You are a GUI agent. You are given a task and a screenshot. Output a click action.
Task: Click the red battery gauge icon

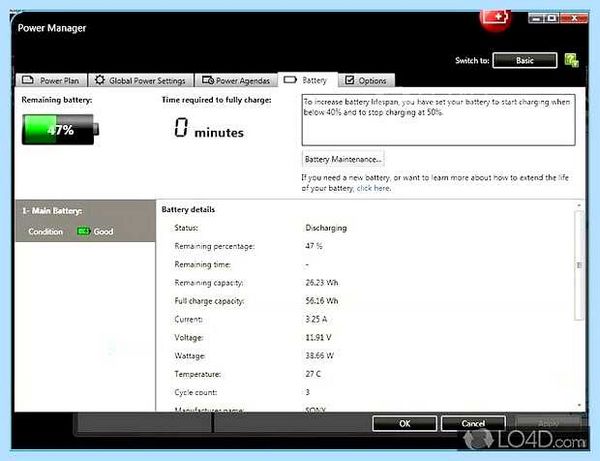pyautogui.click(x=496, y=17)
